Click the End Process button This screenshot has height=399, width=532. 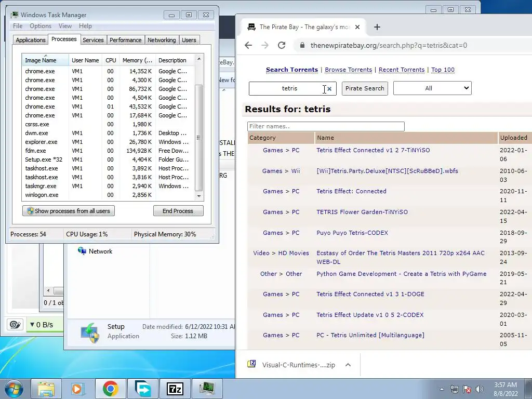(178, 211)
